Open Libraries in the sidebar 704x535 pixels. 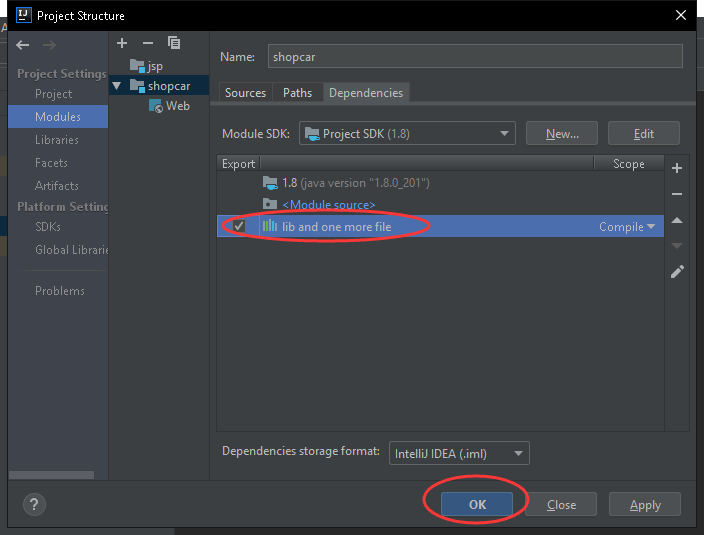[57, 140]
